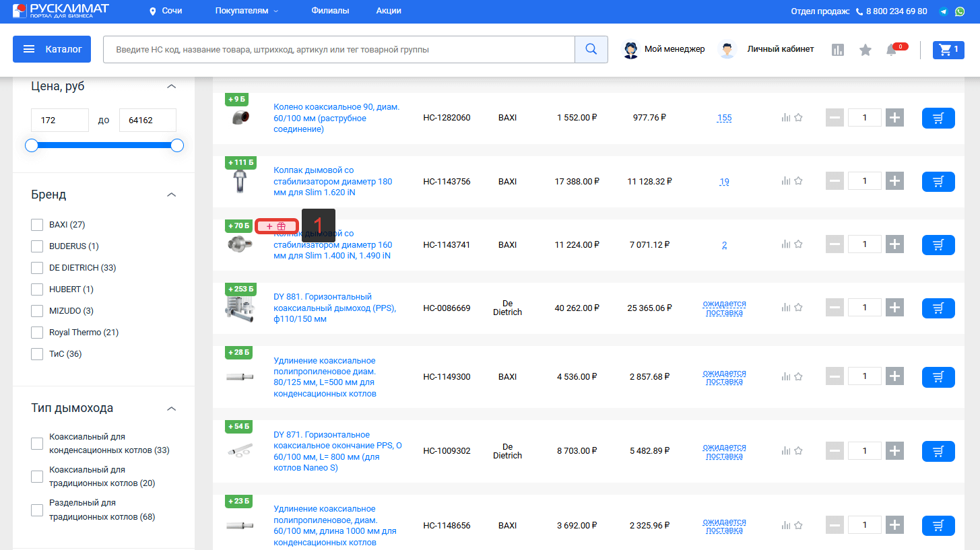Screen dimensions: 980x550
Task: Open Личный кабинет
Action: tap(780, 49)
